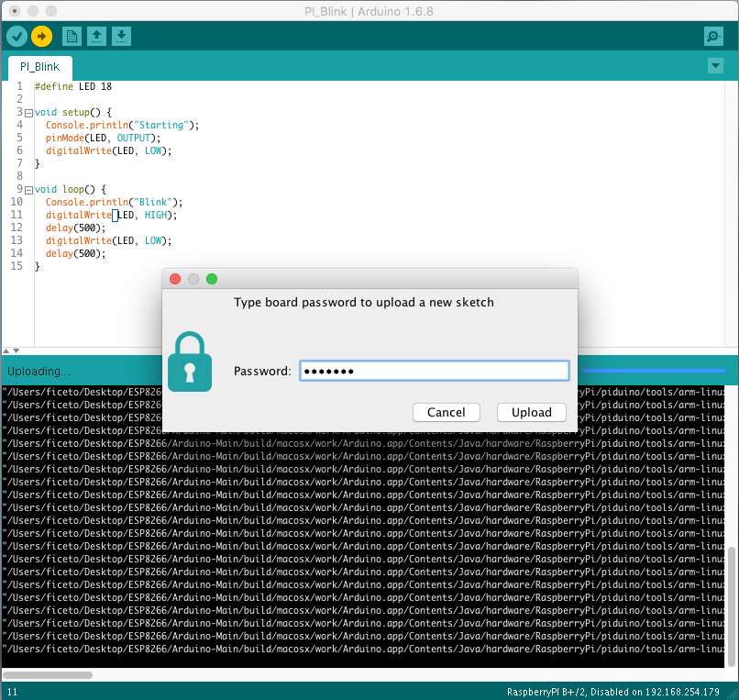Click line number 15 in gutter
Viewport: 739px width, 700px height.
tap(17, 266)
